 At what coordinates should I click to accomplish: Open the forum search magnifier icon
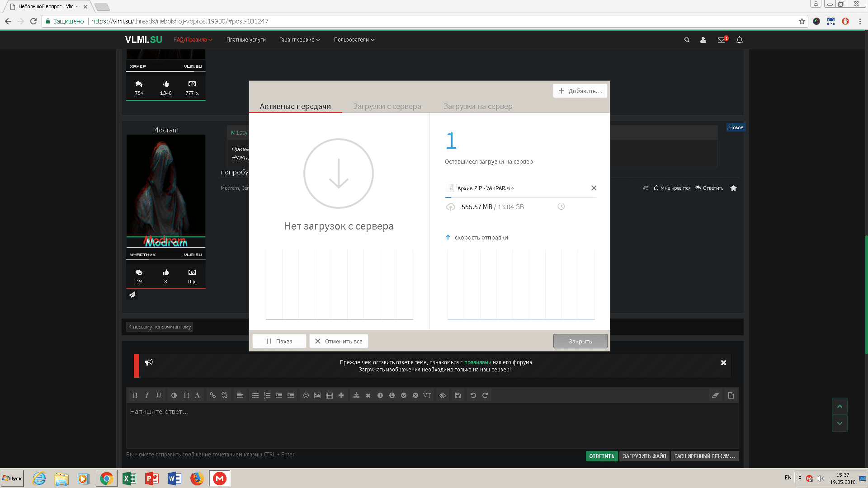[687, 40]
